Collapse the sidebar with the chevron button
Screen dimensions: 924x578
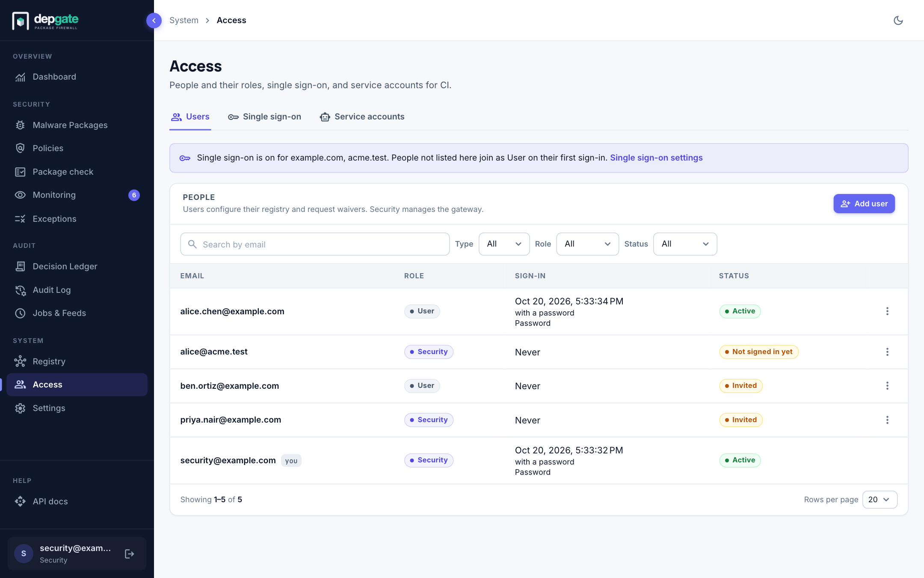pyautogui.click(x=154, y=20)
